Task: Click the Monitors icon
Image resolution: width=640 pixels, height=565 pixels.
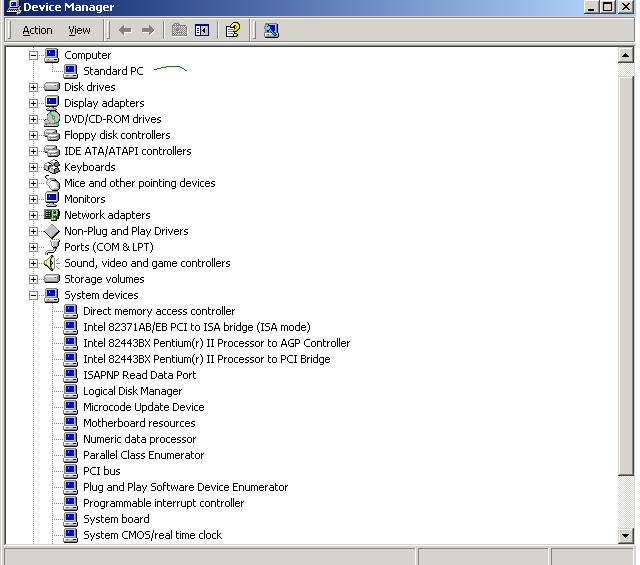Action: [x=51, y=199]
